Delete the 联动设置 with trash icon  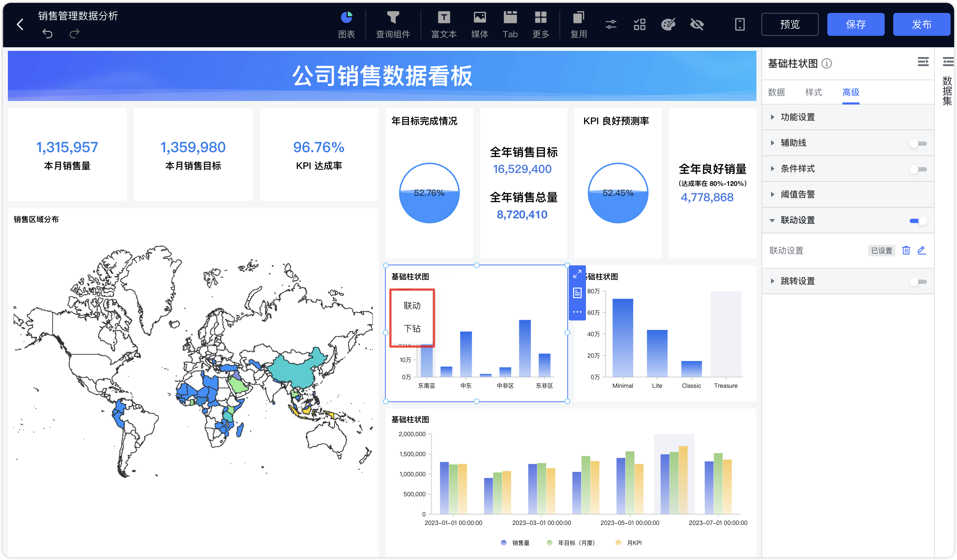click(906, 250)
